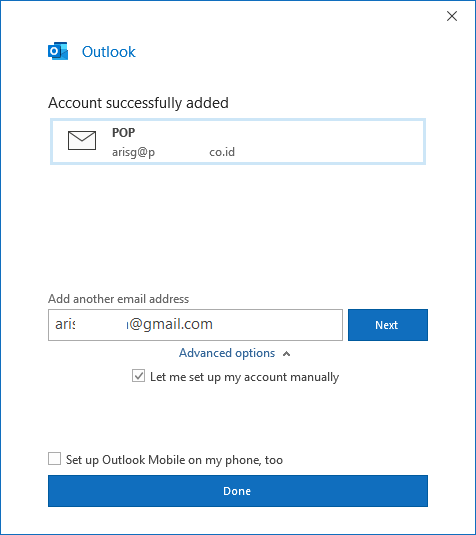Click the Outlook logo icon
This screenshot has height=535, width=476.
(x=58, y=51)
